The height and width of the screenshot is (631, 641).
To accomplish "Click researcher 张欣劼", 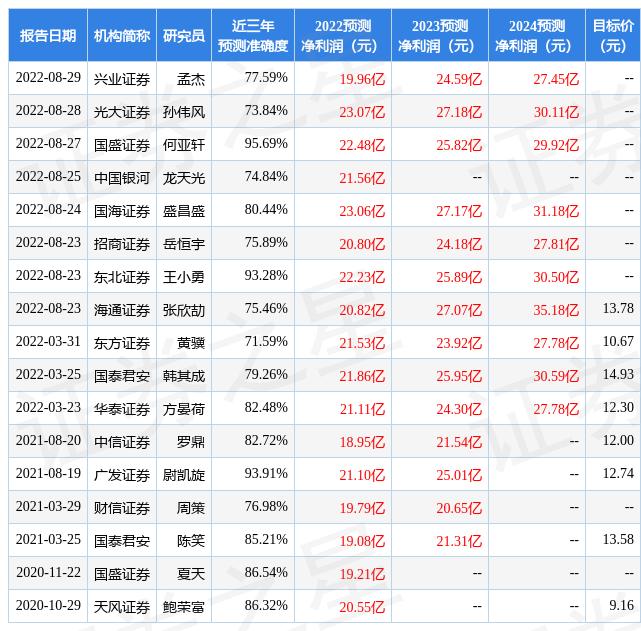I will tap(184, 310).
